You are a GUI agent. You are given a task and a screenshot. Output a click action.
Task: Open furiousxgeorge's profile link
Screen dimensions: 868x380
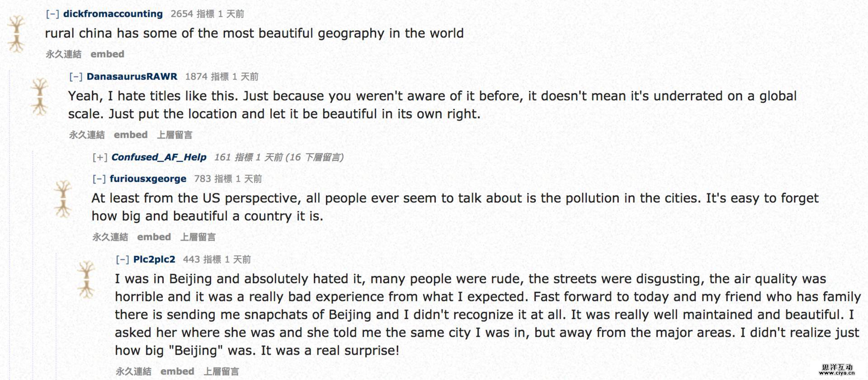[x=148, y=179]
